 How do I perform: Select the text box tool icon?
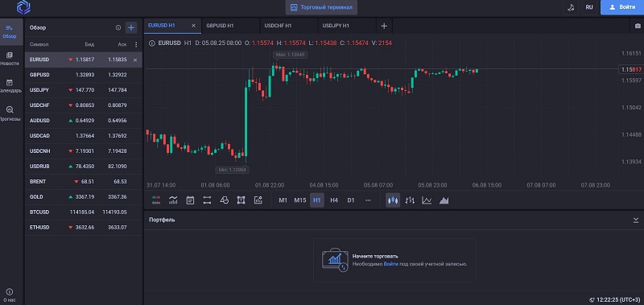point(241,200)
